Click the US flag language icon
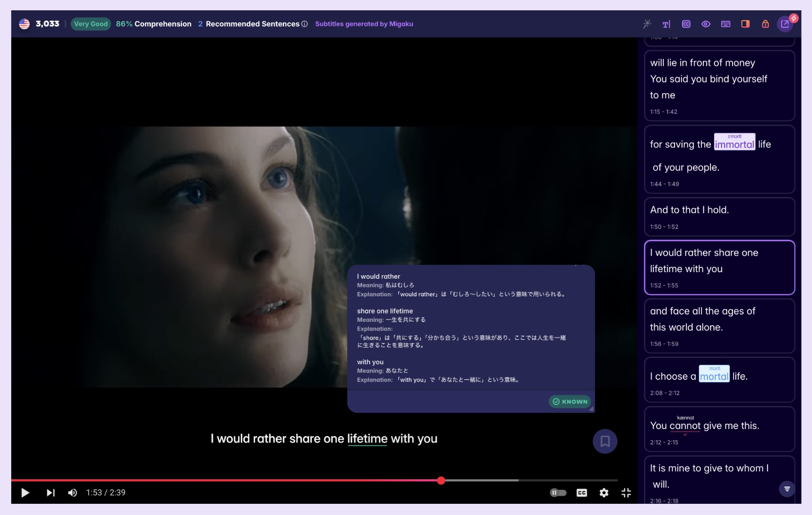The height and width of the screenshot is (515, 812). 24,24
